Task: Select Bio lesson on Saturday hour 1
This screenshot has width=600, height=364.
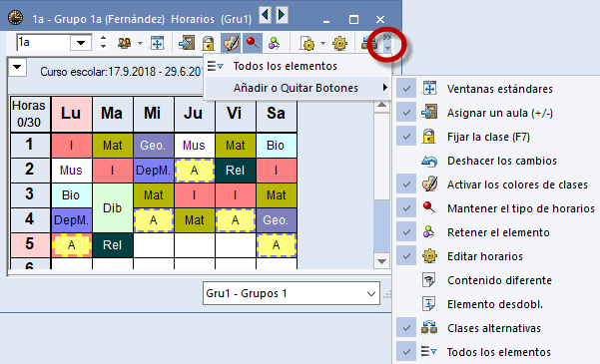Action: tap(276, 146)
